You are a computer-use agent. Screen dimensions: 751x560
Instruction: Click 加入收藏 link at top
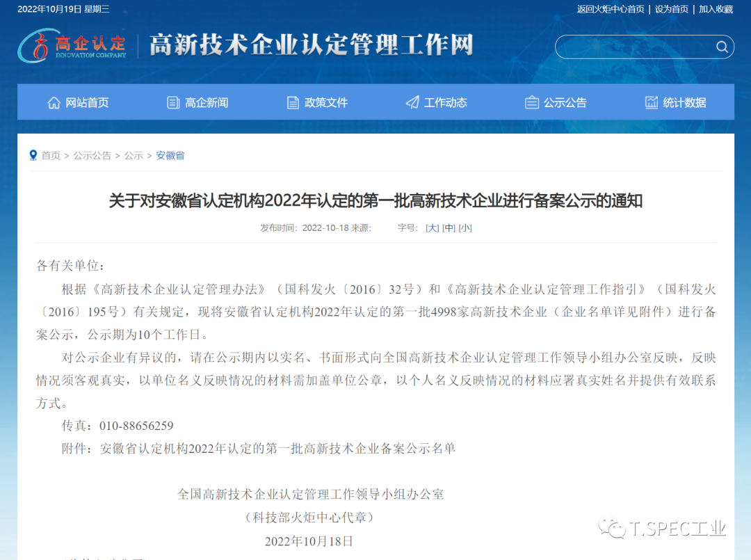point(716,9)
